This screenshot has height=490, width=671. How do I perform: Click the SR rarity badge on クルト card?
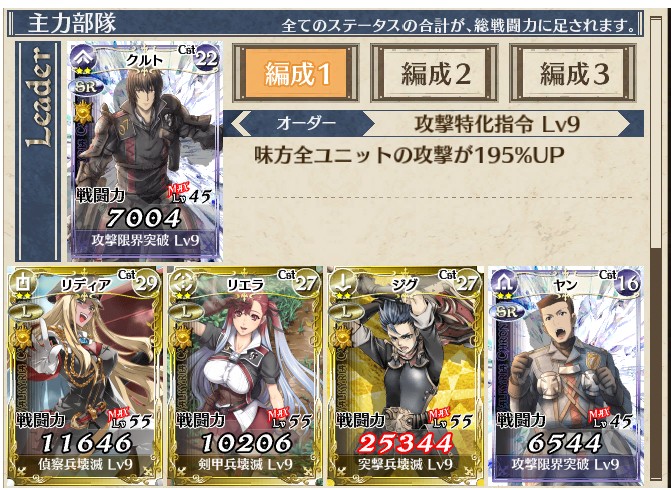pos(86,87)
